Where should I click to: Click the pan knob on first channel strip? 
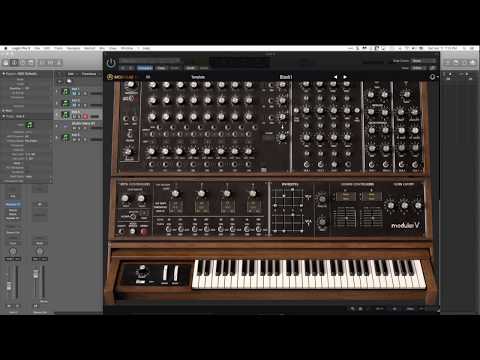13,251
